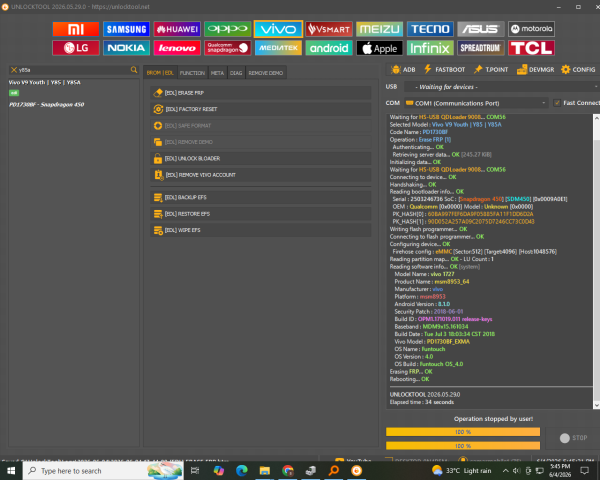Image resolution: width=600 pixels, height=480 pixels.
Task: Click the Windows taskbar search box
Action: 103,470
